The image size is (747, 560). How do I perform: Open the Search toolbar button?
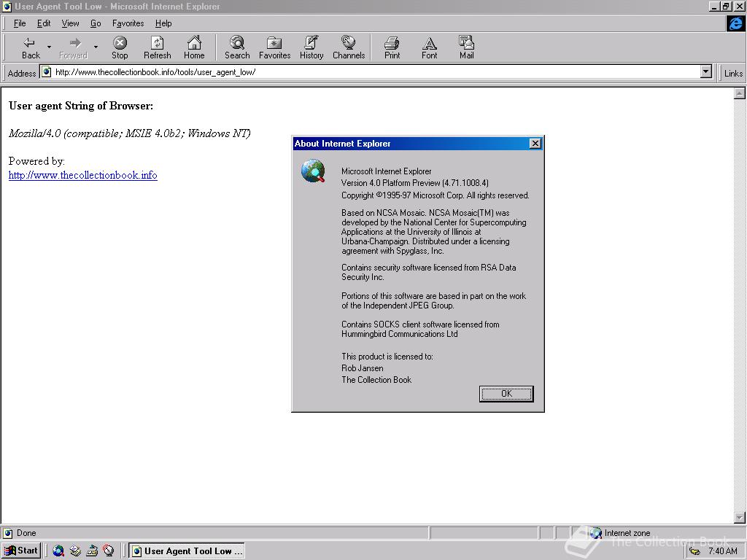pyautogui.click(x=237, y=47)
